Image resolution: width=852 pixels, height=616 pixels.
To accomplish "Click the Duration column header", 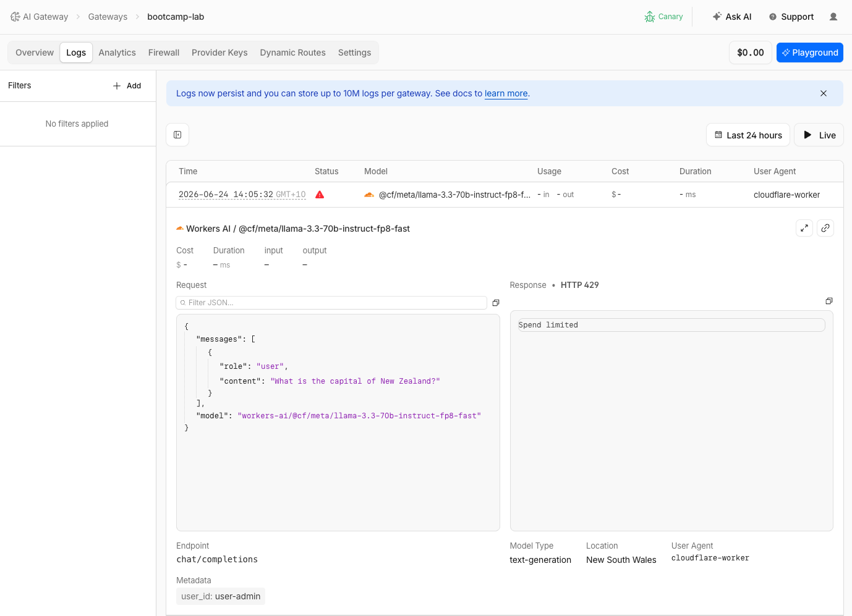I will click(x=696, y=171).
